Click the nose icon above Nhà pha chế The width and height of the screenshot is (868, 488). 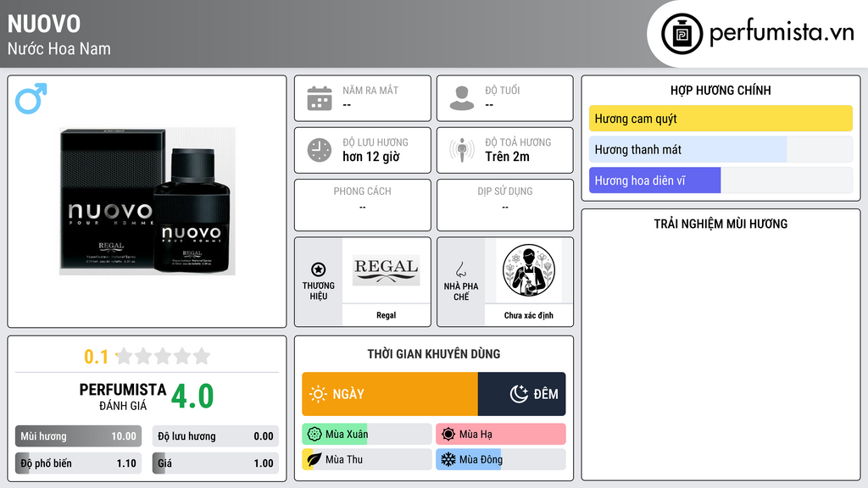point(460,269)
